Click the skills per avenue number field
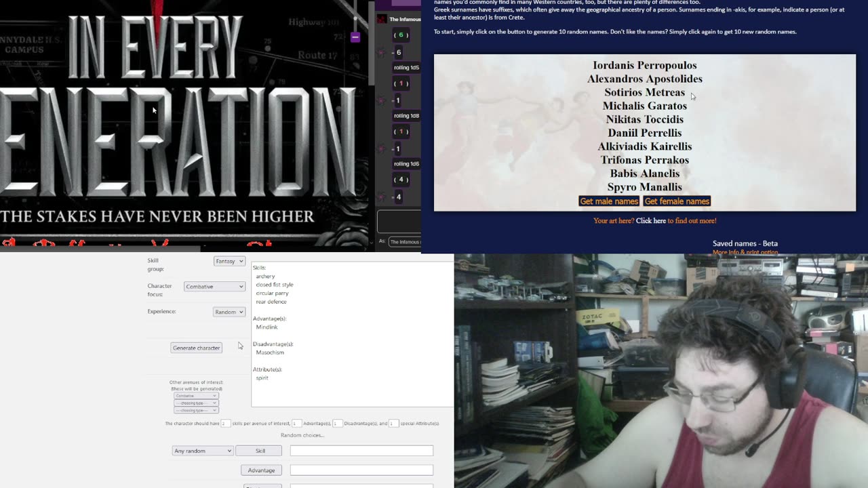 (226, 424)
